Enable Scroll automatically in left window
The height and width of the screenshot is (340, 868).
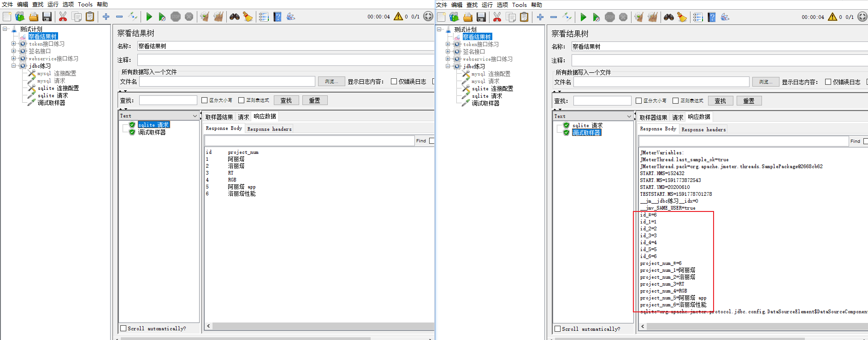(x=123, y=328)
